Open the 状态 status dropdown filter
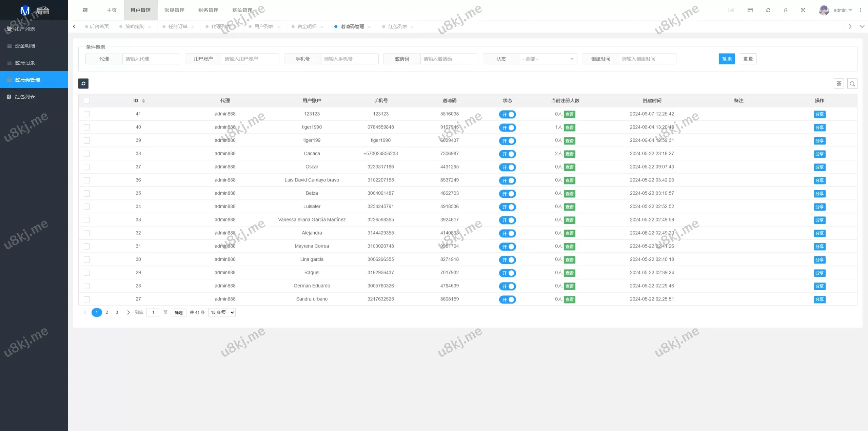The height and width of the screenshot is (431, 868). [548, 59]
